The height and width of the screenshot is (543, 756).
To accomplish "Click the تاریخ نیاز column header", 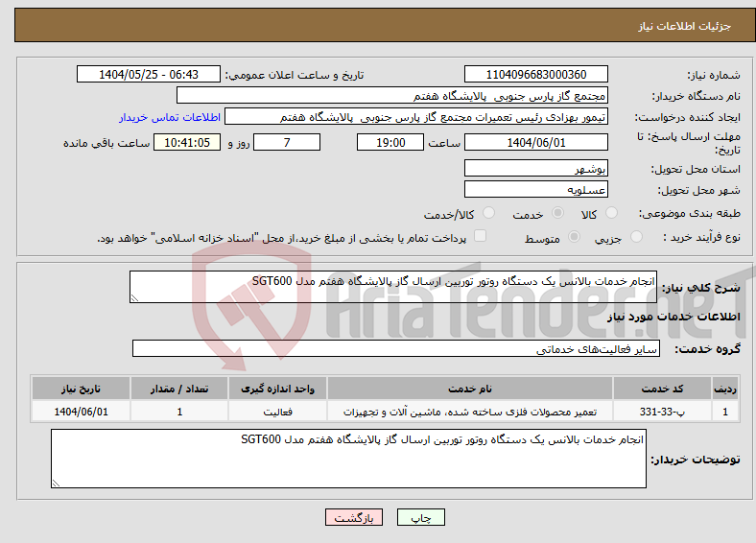I will point(81,389).
